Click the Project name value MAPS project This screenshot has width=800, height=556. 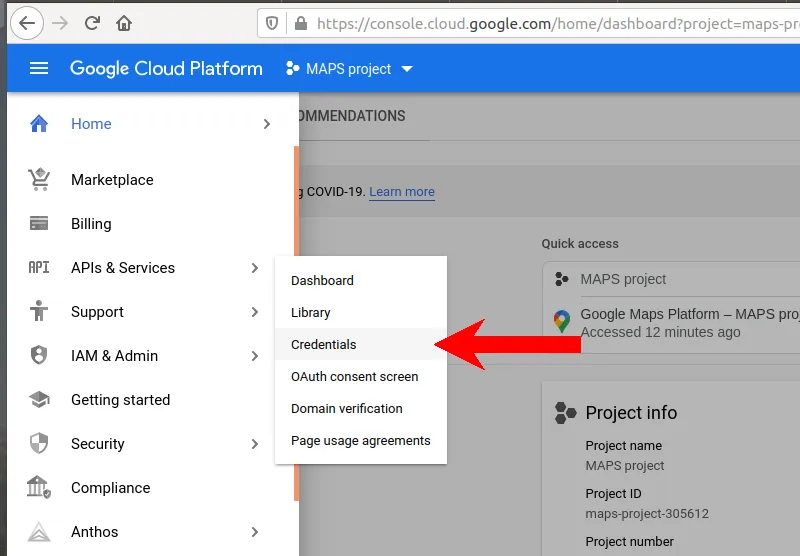pos(625,466)
